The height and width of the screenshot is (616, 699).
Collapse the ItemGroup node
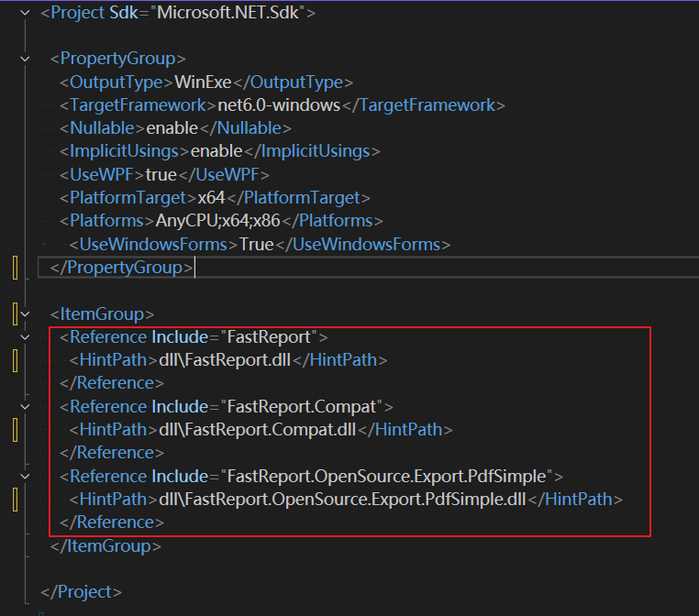pos(26,314)
